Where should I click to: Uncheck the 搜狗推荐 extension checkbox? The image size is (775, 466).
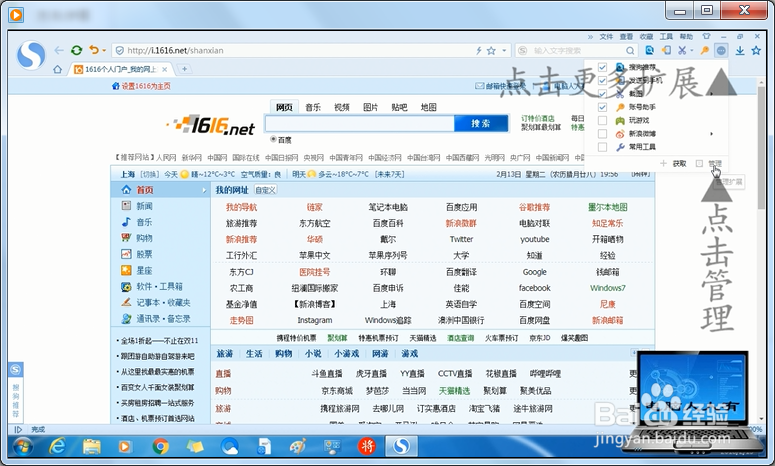click(x=603, y=67)
